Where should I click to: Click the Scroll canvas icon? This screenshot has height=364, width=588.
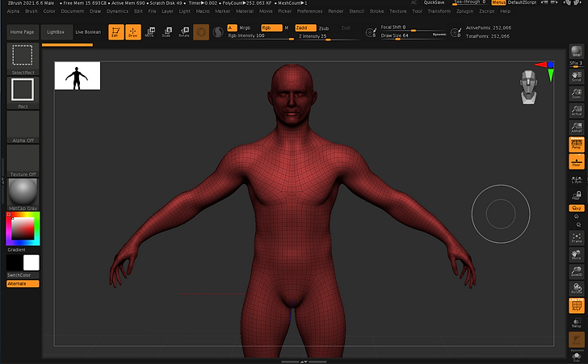(x=577, y=77)
